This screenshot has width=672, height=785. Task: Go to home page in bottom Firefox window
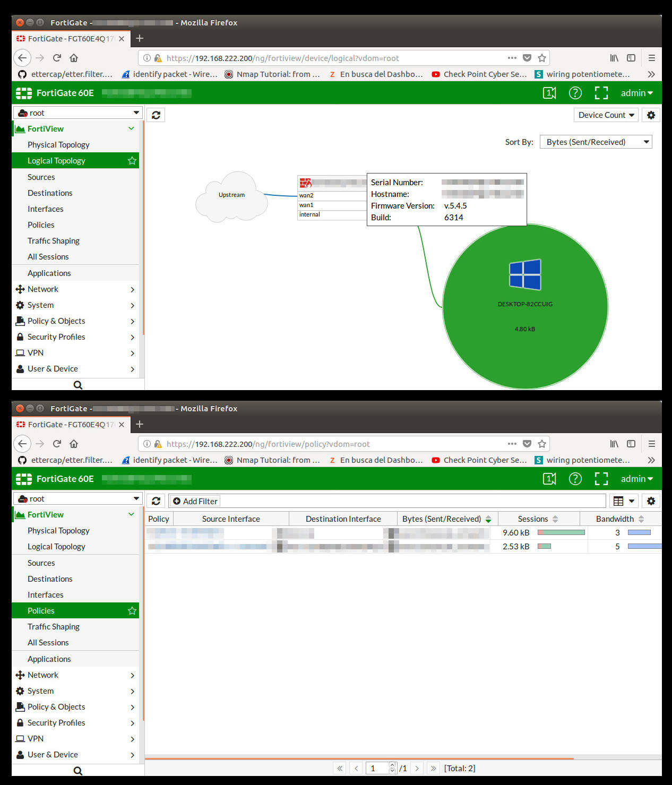click(74, 444)
